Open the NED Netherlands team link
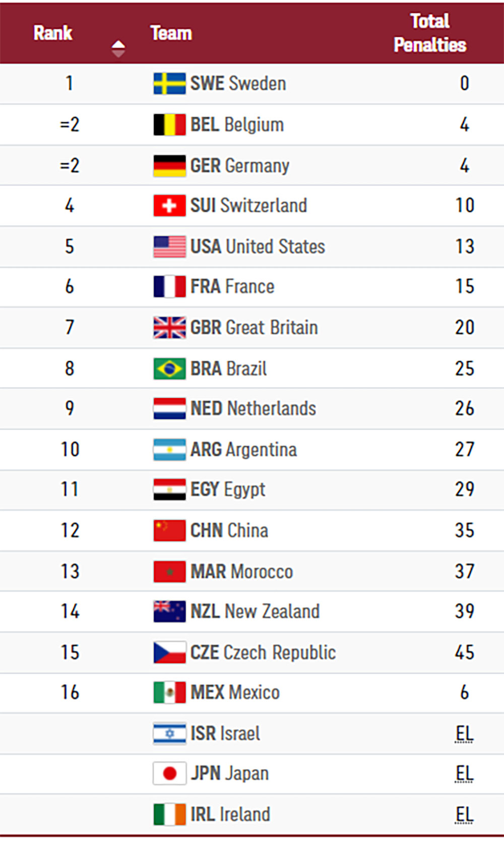 [253, 408]
